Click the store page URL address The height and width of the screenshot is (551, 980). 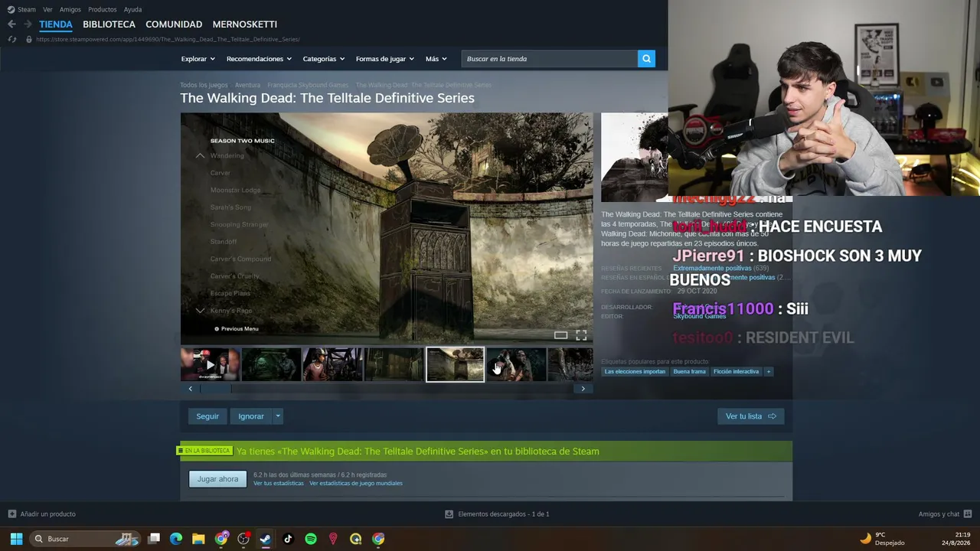point(168,39)
